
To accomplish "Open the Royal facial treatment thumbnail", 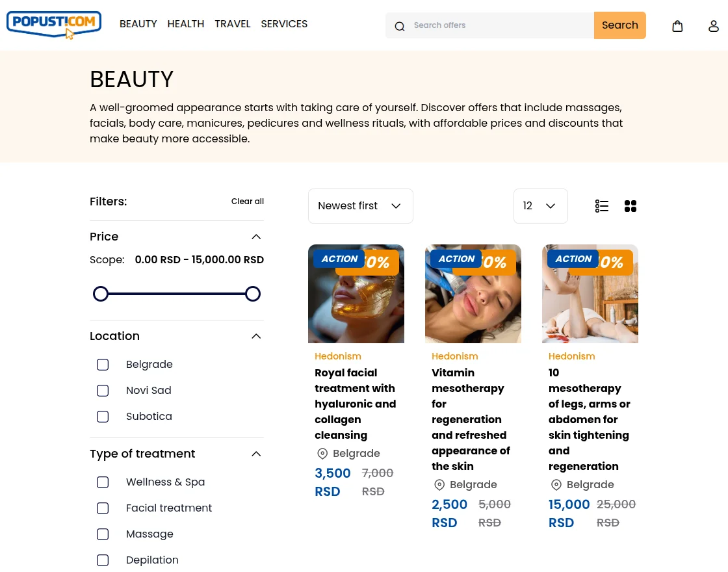I will [356, 294].
